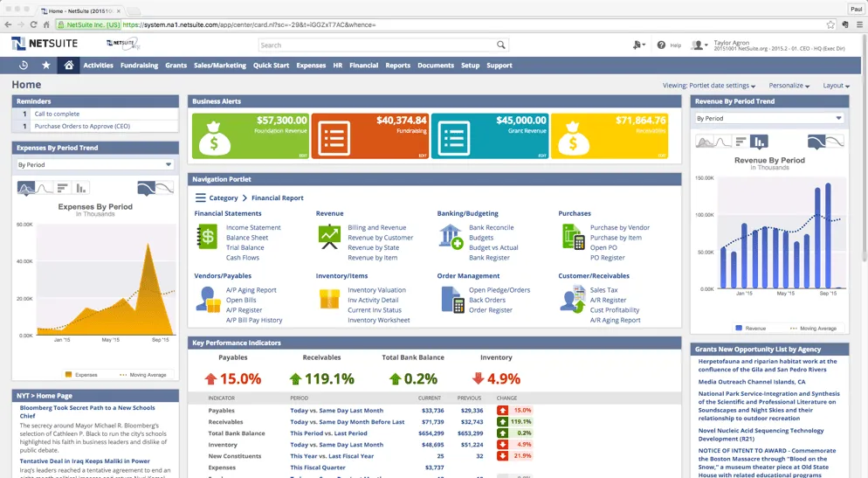Select column chart type in Revenue portlet

click(x=759, y=142)
